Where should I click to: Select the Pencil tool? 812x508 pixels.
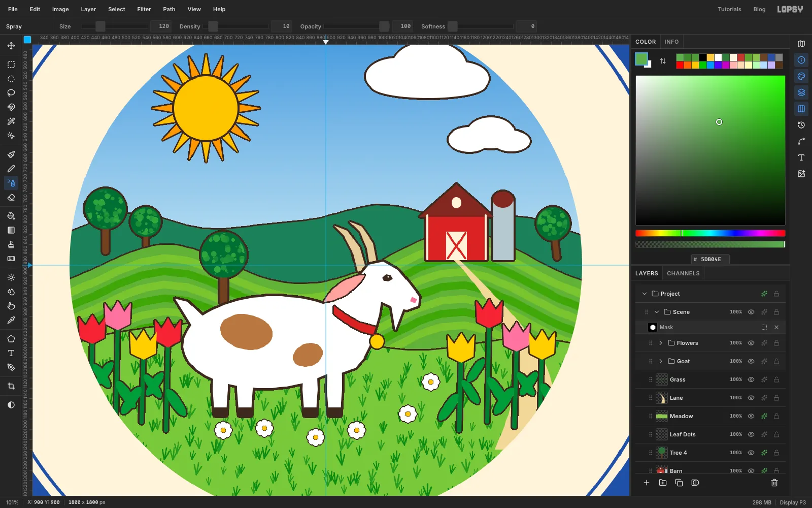[11, 169]
